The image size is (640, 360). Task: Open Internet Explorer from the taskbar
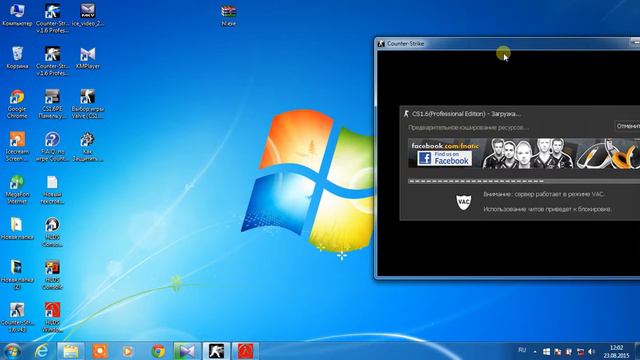tap(42, 351)
